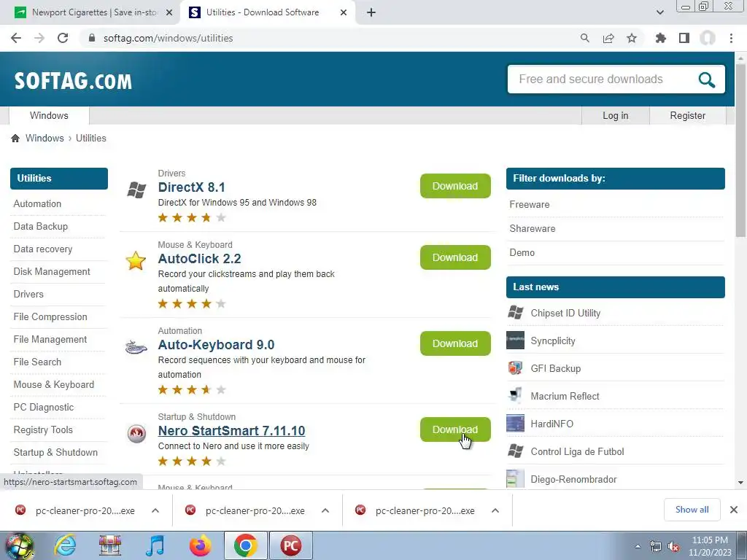
Task: Filter downloads by Demo
Action: click(522, 252)
